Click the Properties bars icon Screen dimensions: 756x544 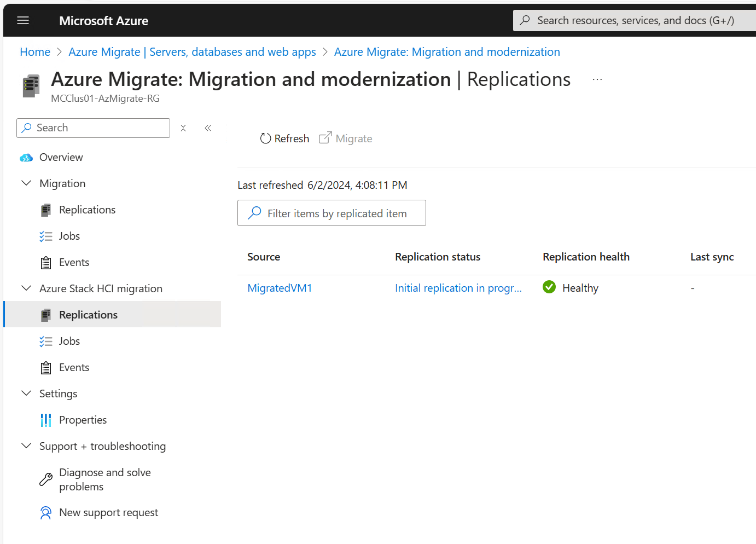[x=46, y=420]
